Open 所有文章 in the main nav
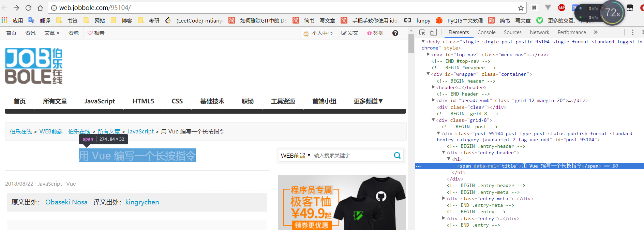The image size is (644, 230). coord(55,101)
